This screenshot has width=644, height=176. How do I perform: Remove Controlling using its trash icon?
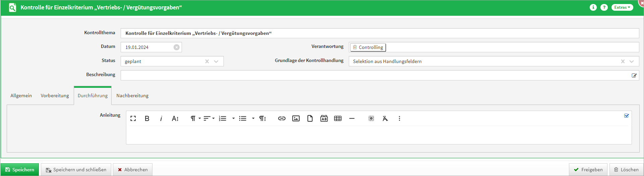[x=355, y=47]
